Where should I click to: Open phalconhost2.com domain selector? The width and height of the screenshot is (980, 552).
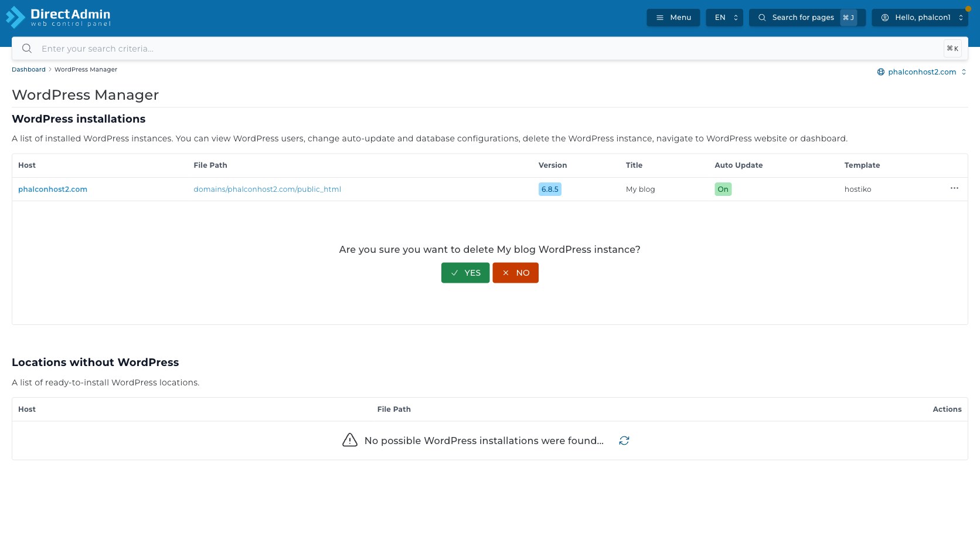(x=922, y=72)
